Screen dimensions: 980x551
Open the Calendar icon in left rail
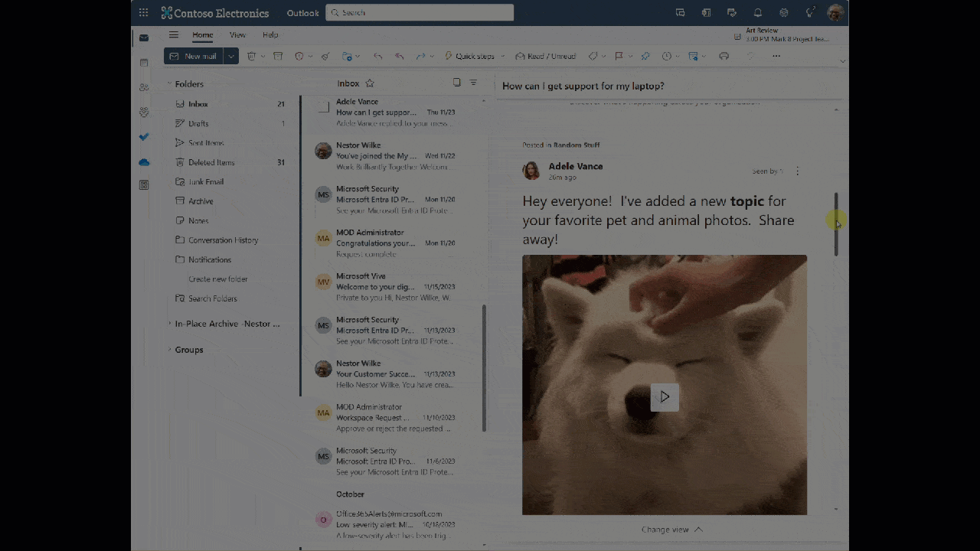pyautogui.click(x=144, y=63)
